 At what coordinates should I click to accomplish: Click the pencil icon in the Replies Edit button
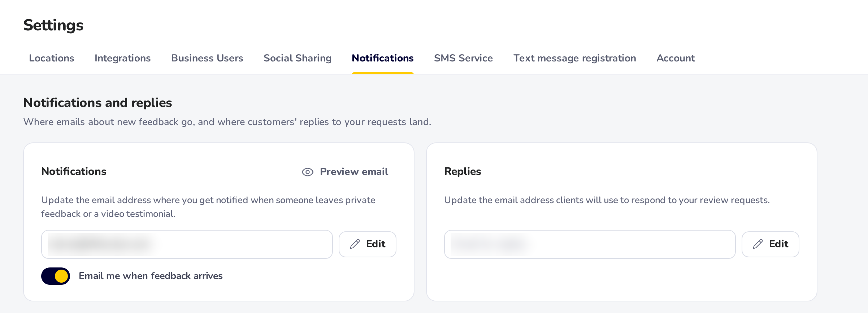coord(758,244)
